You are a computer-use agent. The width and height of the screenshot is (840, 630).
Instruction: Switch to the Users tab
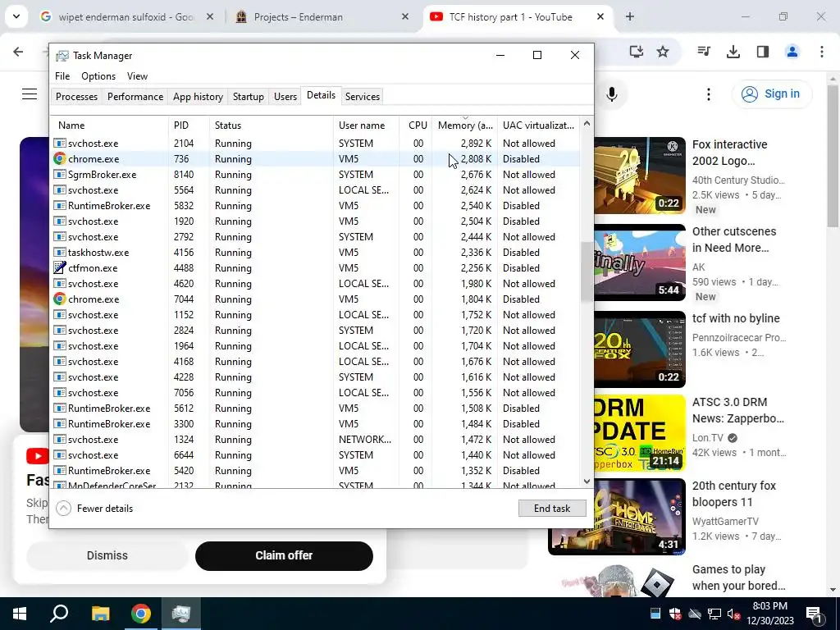tap(285, 97)
